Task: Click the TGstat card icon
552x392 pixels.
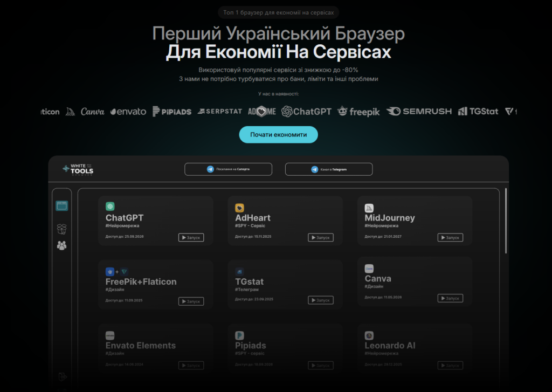Action: click(x=239, y=272)
